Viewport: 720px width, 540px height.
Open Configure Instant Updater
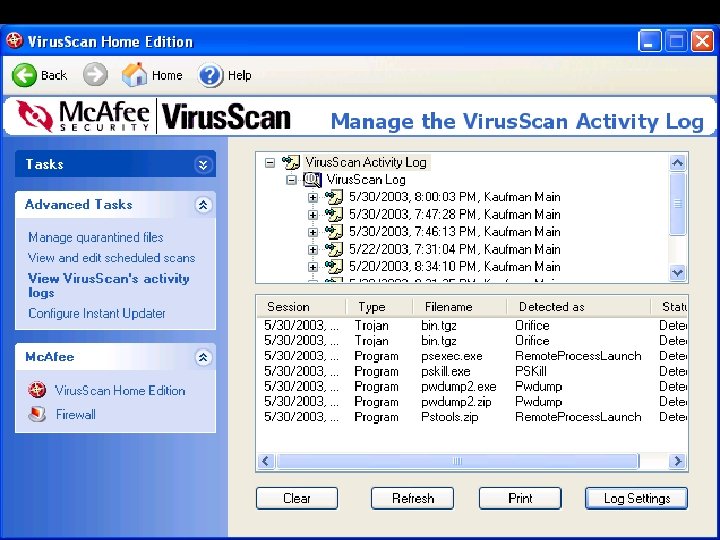click(x=96, y=313)
